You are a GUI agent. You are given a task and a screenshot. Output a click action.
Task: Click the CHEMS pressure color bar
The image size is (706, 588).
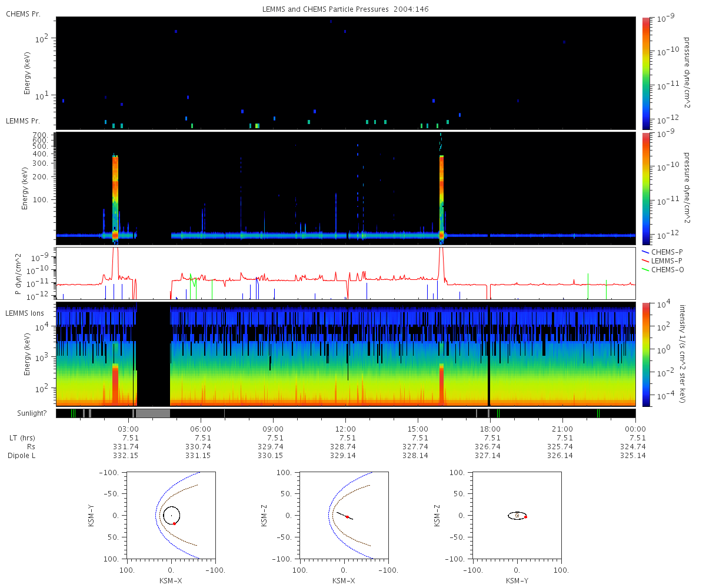[x=646, y=73]
